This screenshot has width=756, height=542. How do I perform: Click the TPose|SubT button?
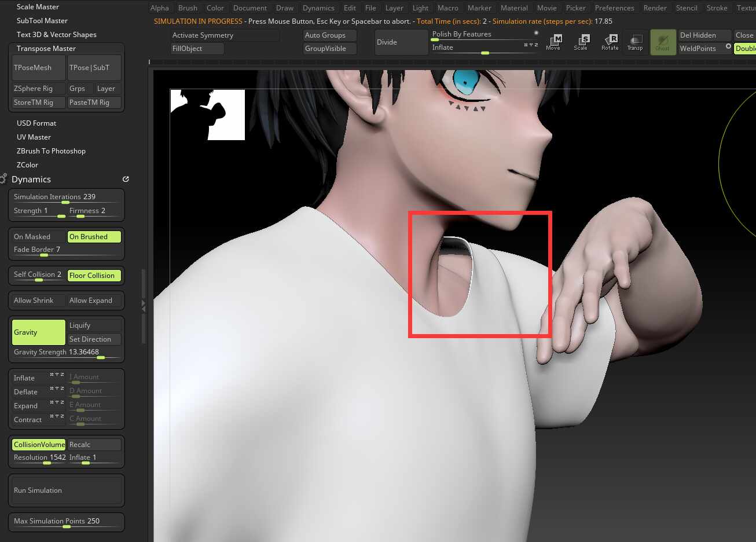click(x=94, y=68)
